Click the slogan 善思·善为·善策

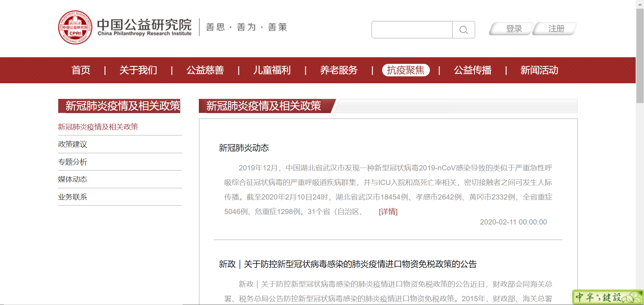coord(246,27)
